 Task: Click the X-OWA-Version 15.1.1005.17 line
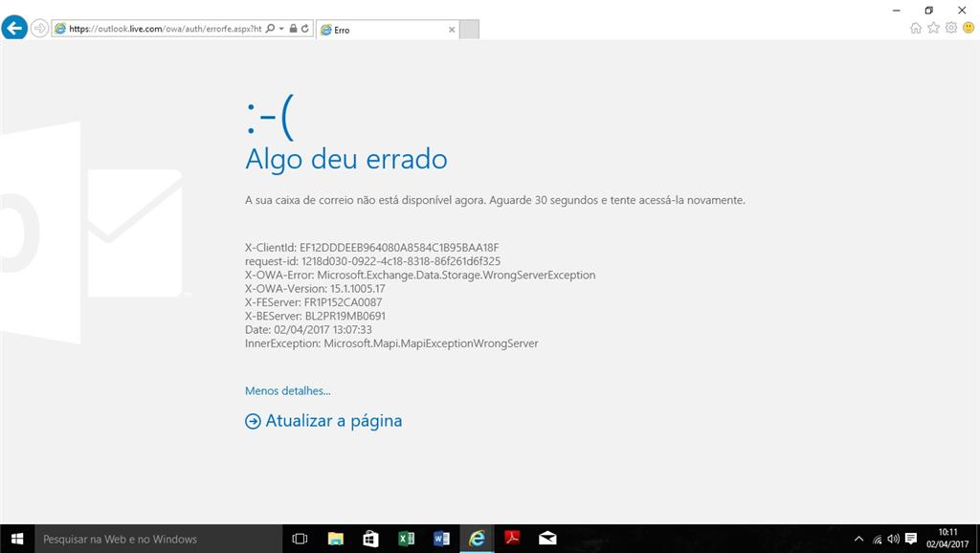(x=315, y=289)
